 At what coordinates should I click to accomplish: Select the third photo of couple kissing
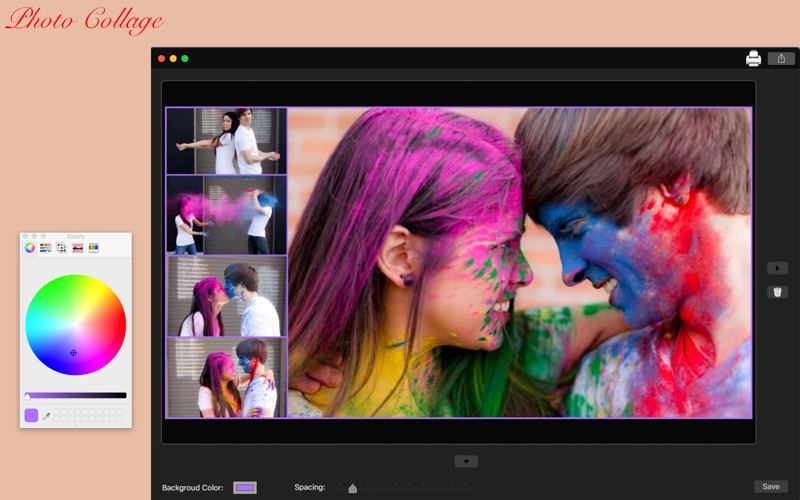(x=227, y=296)
